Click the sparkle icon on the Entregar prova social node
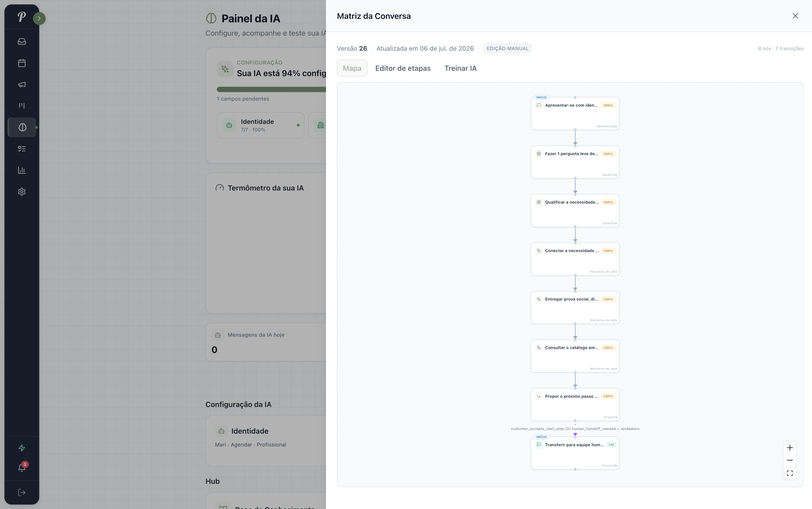812x509 pixels. click(x=538, y=299)
